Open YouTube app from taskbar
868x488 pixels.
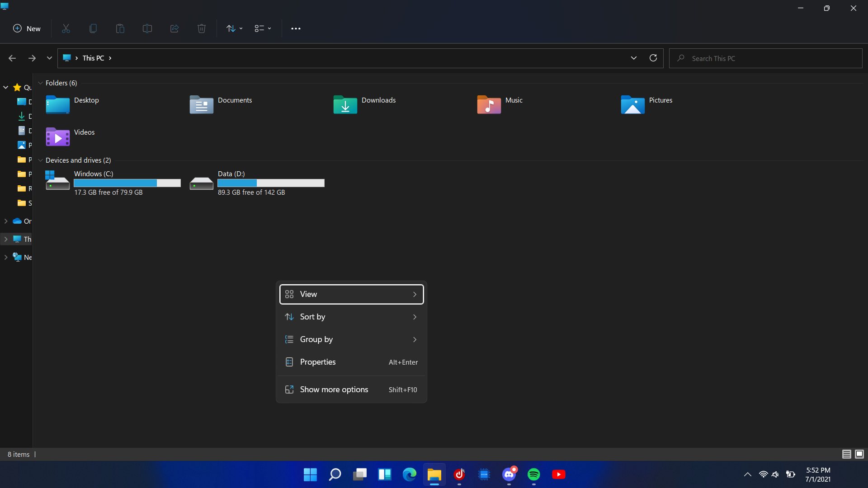click(x=559, y=474)
